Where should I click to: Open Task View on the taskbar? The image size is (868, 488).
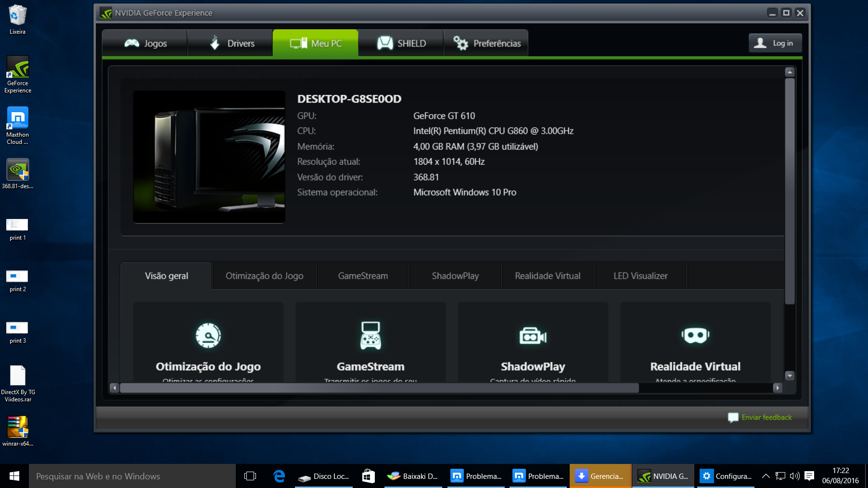(250, 476)
